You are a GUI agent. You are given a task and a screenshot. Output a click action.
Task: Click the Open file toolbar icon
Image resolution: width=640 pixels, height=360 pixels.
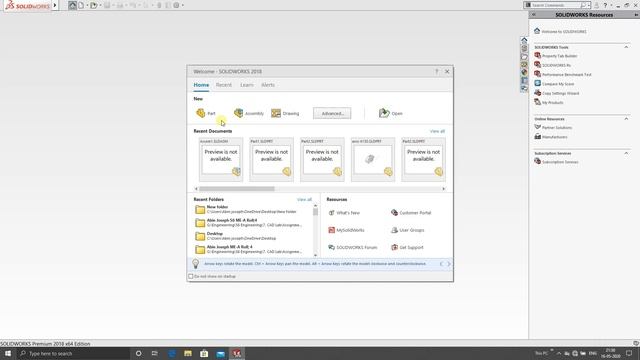pos(93,5)
